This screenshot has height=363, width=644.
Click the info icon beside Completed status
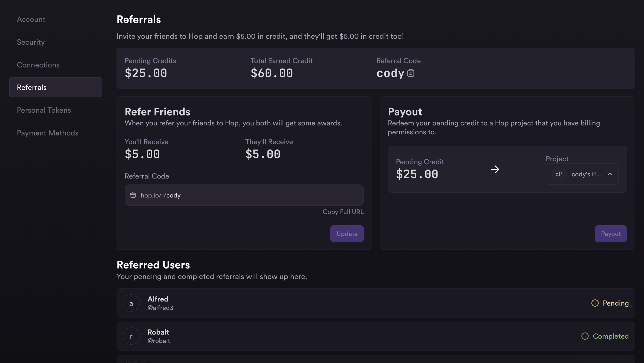tap(585, 336)
